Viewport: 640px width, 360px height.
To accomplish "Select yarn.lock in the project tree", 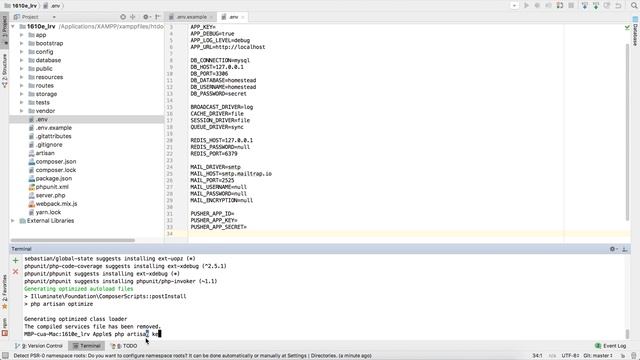I will 48,212.
